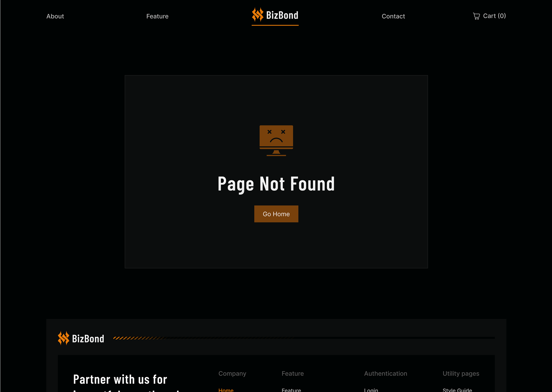Open the Home link in footer Company column
Viewport: 552px width, 392px height.
(x=226, y=390)
